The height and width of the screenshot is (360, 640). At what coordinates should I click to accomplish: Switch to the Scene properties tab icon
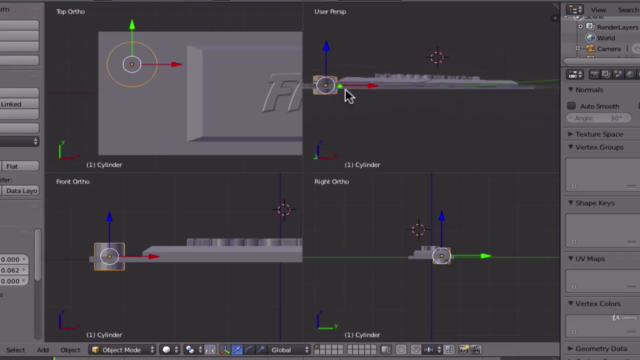point(618,74)
